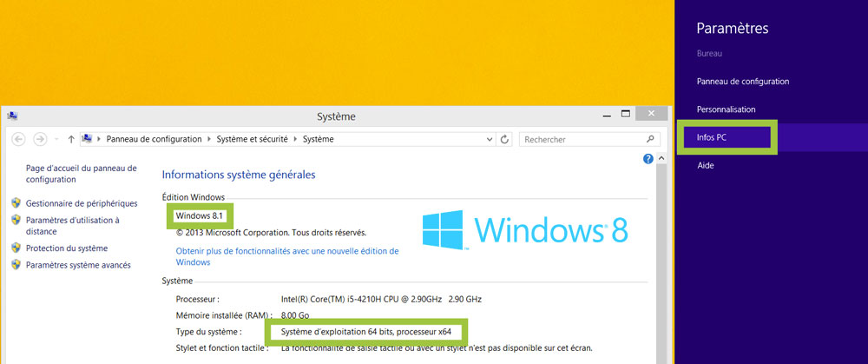Choose Panneau de configuration in Paramètres panel

[x=742, y=81]
